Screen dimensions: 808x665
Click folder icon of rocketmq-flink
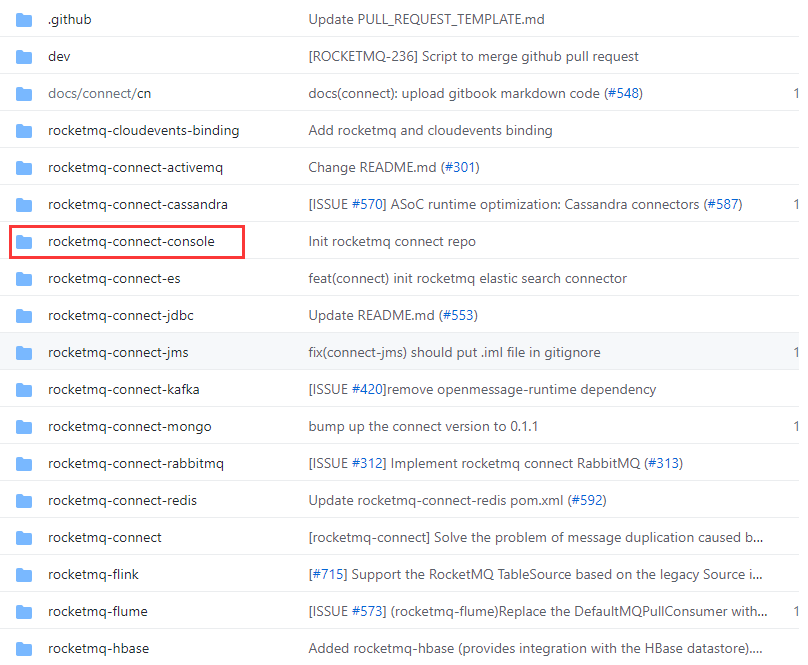pos(24,575)
